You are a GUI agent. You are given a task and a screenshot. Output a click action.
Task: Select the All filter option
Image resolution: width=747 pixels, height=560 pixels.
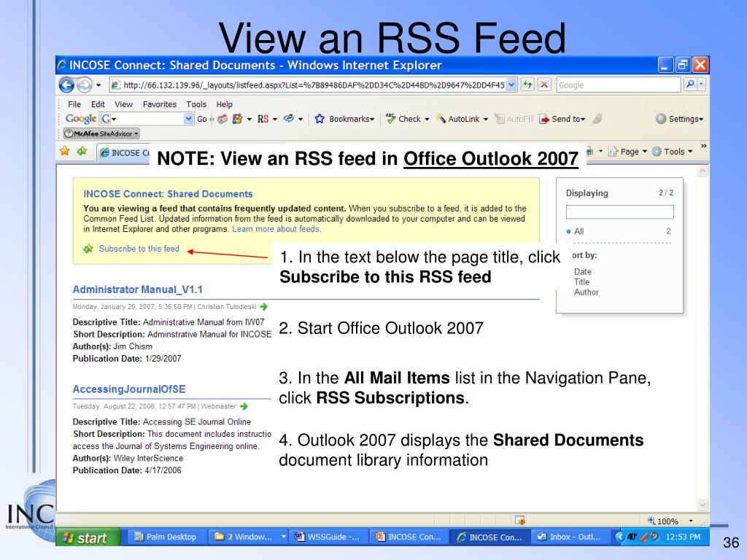point(578,231)
